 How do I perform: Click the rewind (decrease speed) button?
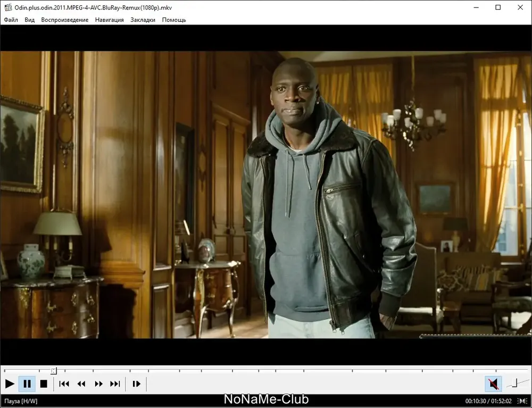[81, 384]
